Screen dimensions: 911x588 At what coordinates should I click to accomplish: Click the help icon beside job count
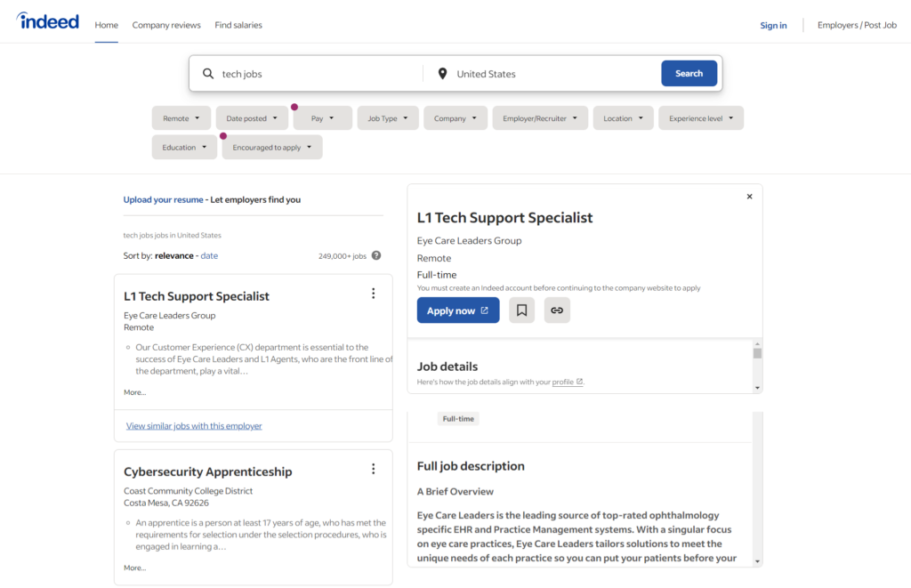[x=376, y=255]
